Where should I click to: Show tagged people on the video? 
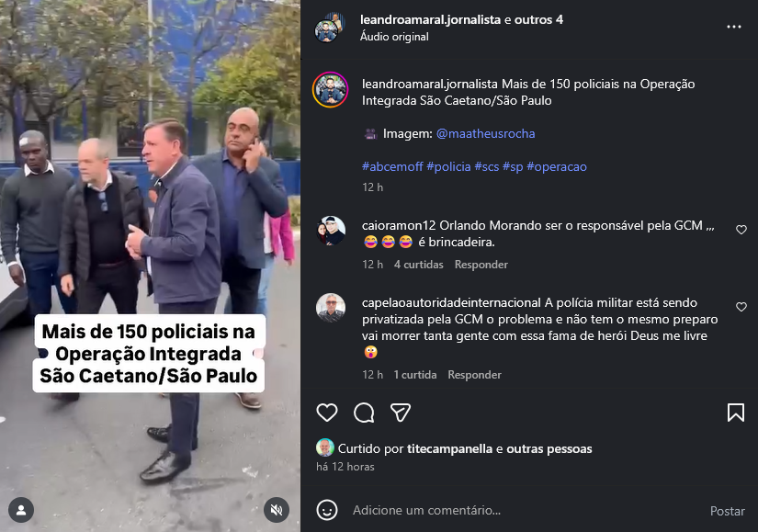21,510
